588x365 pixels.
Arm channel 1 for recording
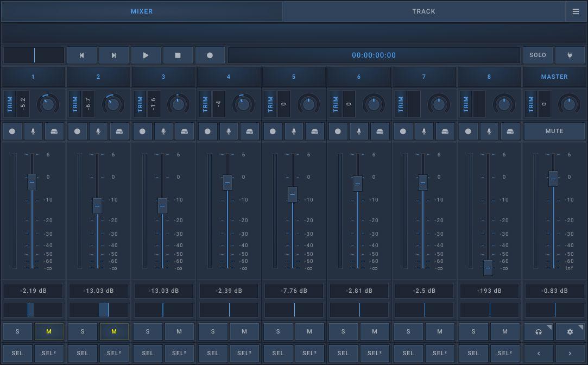click(12, 131)
